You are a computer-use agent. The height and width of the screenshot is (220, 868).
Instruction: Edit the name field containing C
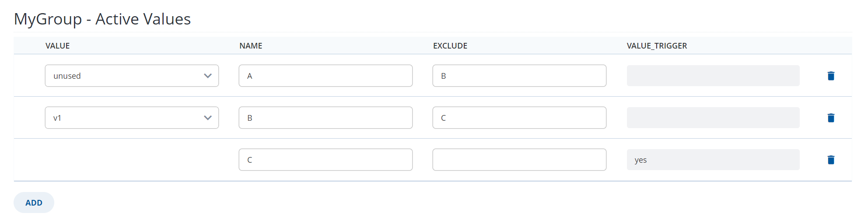click(325, 160)
